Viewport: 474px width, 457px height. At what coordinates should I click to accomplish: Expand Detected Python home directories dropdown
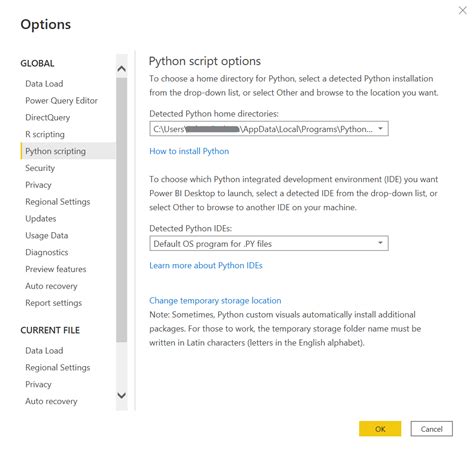[380, 129]
